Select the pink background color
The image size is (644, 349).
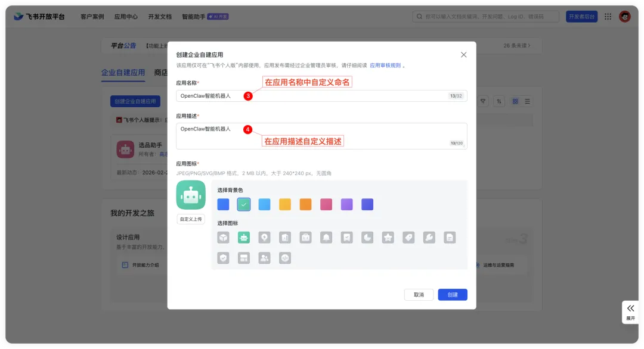click(x=326, y=204)
